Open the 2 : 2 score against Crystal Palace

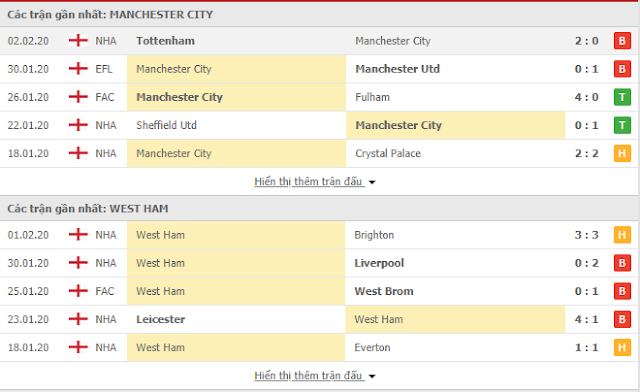587,154
